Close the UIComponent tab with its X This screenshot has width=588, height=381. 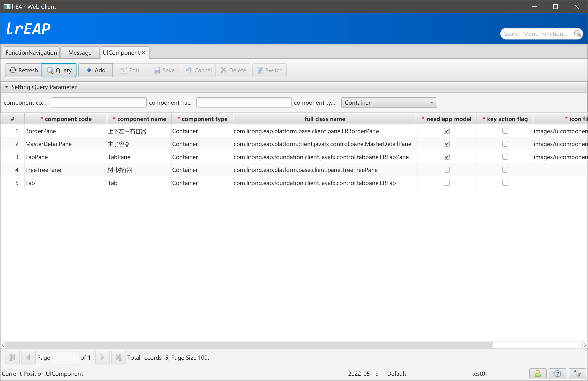[144, 52]
